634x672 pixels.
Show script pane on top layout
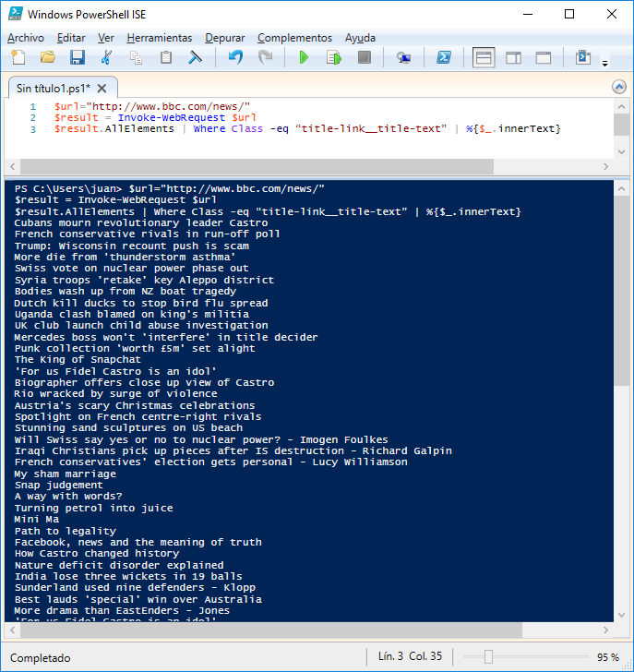pyautogui.click(x=484, y=58)
